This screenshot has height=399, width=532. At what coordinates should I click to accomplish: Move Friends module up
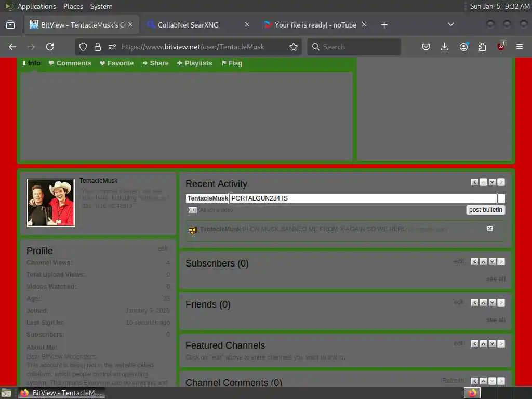coord(484,303)
